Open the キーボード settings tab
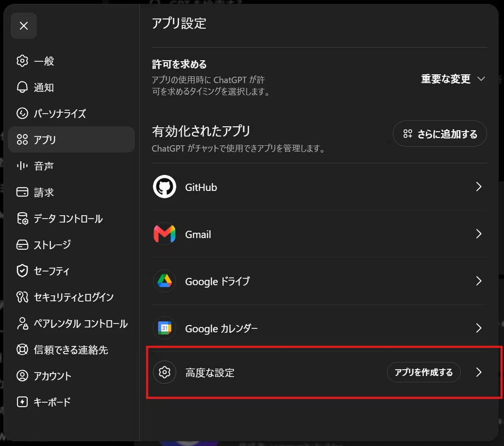 tap(71, 402)
